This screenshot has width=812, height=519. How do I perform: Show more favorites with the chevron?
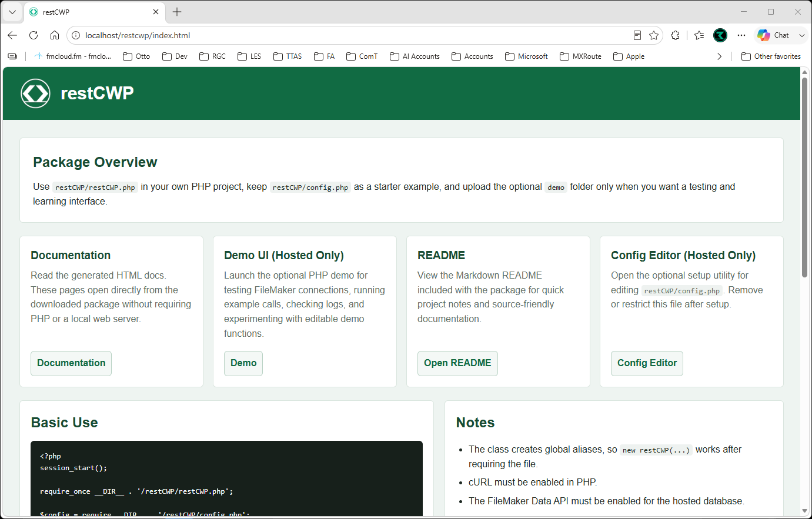tap(719, 56)
